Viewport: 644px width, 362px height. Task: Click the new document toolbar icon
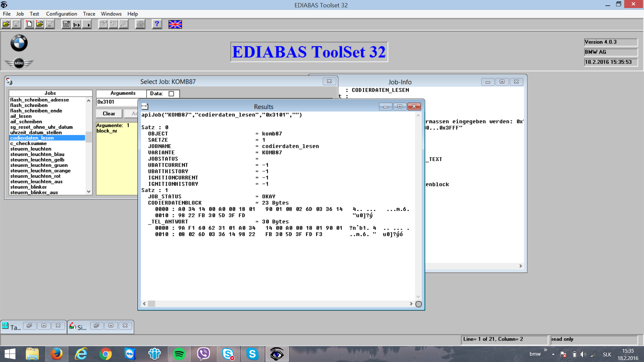[30, 24]
